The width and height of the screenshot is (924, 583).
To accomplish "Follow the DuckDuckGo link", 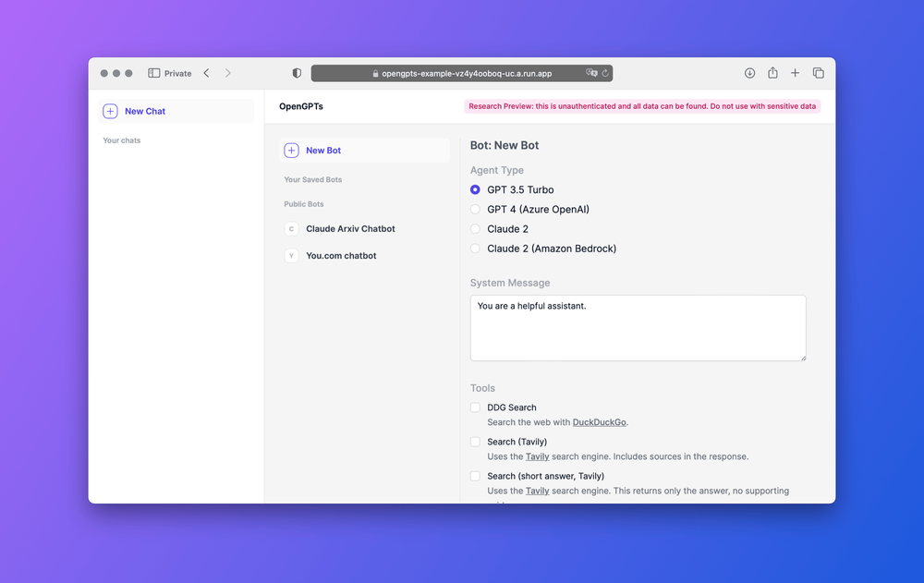I will pos(599,422).
